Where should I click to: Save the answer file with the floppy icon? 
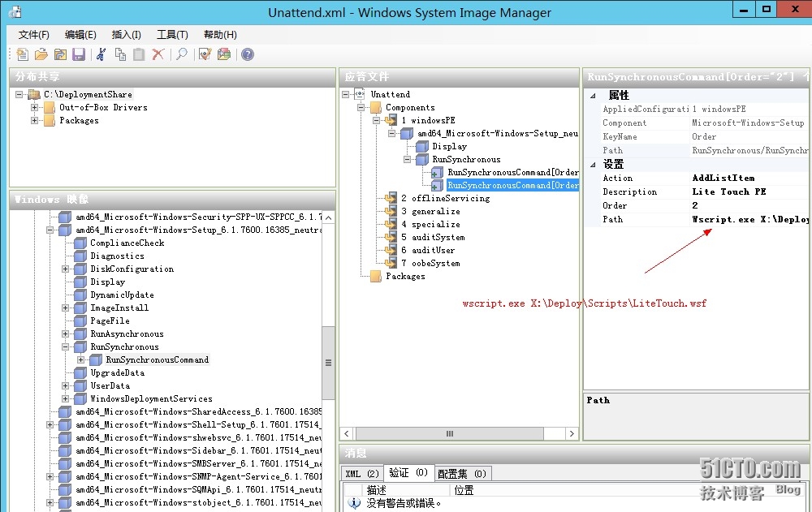point(79,54)
